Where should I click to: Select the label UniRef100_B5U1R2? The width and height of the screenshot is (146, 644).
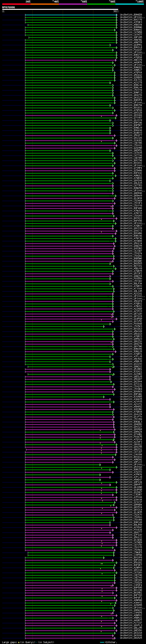[x=131, y=563]
